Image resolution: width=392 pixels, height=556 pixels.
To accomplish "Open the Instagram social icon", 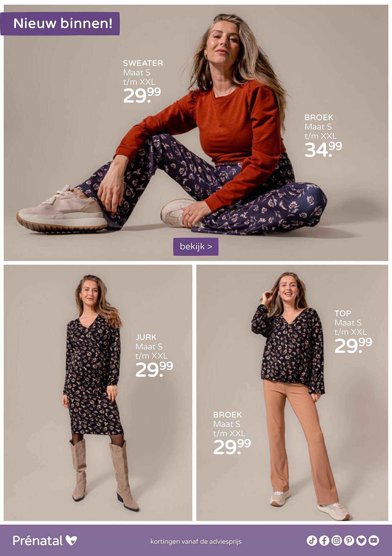I will pyautogui.click(x=336, y=540).
